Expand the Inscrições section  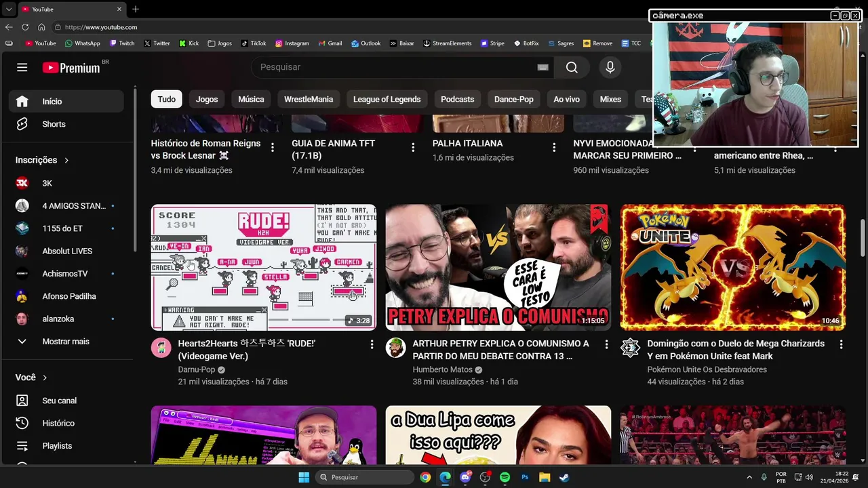tap(42, 160)
